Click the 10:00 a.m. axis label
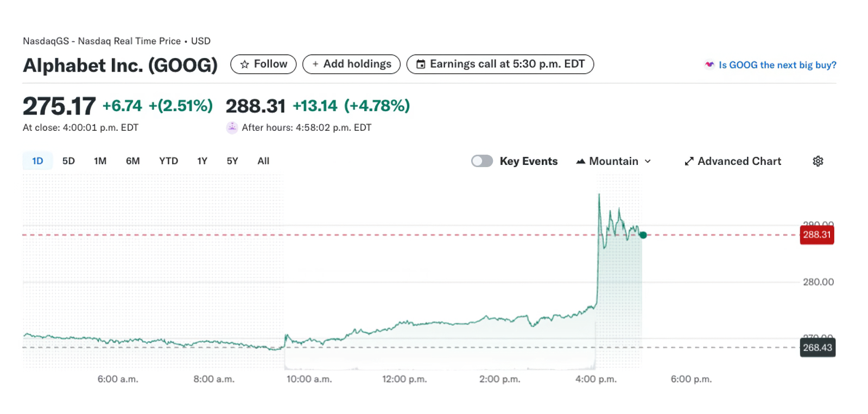This screenshot has width=868, height=414. pyautogui.click(x=309, y=379)
